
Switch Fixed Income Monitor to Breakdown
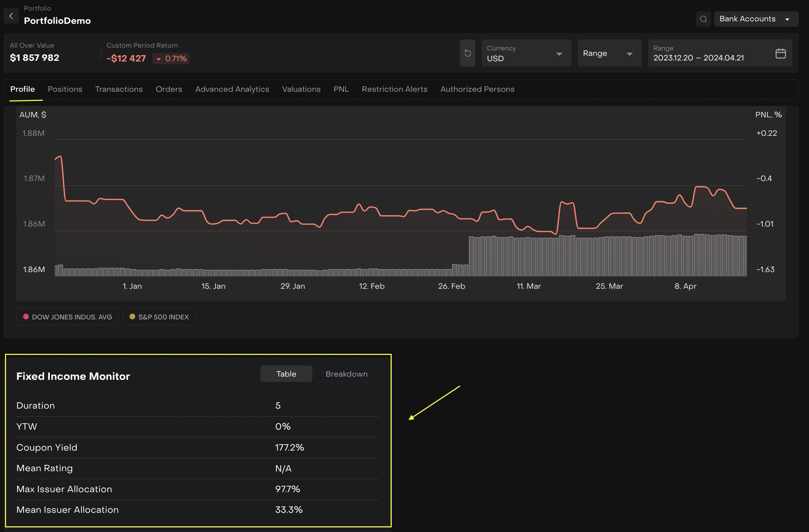[x=346, y=374]
